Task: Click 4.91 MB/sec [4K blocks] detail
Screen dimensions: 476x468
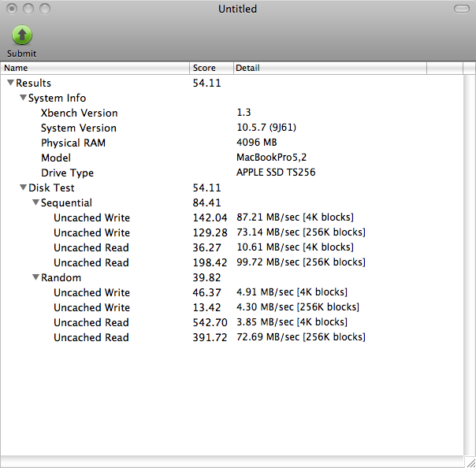Action: pyautogui.click(x=292, y=292)
